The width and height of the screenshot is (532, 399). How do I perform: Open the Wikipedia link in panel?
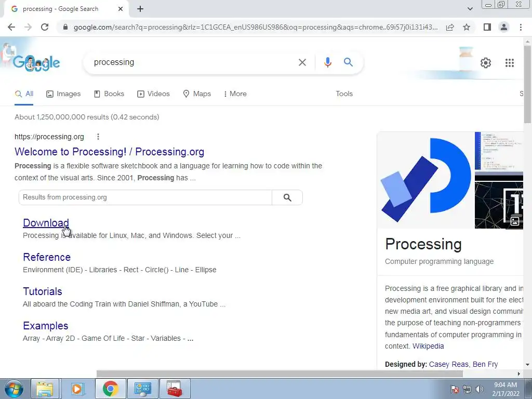click(428, 346)
